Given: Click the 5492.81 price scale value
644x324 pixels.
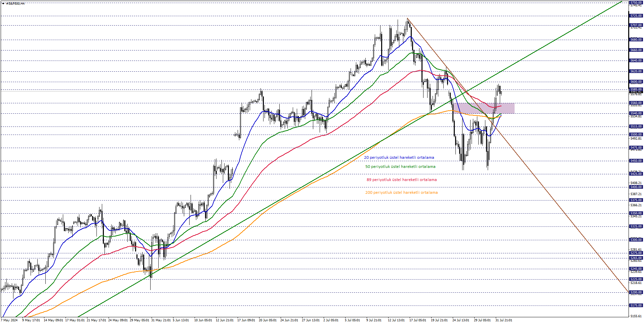Looking at the screenshot, I should tap(636, 139).
